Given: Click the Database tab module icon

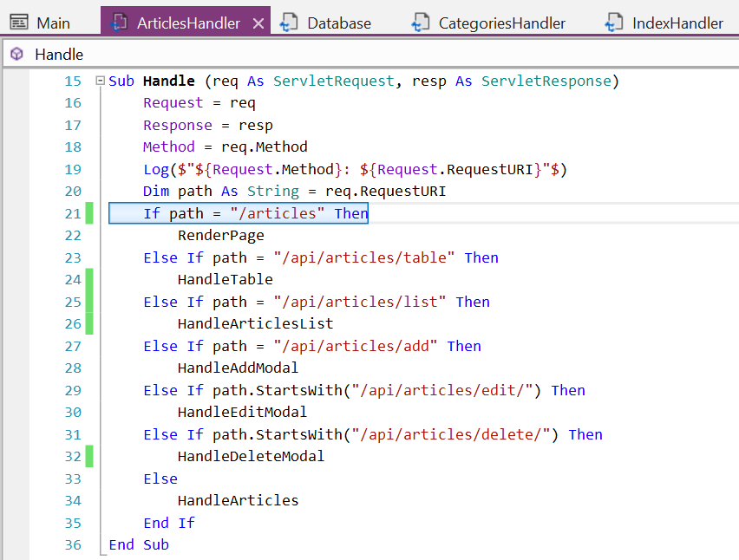Looking at the screenshot, I should [x=289, y=23].
